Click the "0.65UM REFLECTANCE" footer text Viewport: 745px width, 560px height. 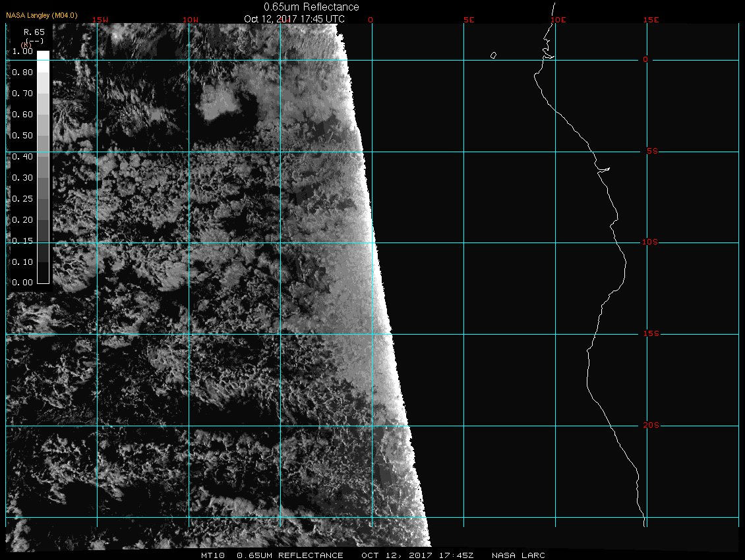click(x=290, y=555)
